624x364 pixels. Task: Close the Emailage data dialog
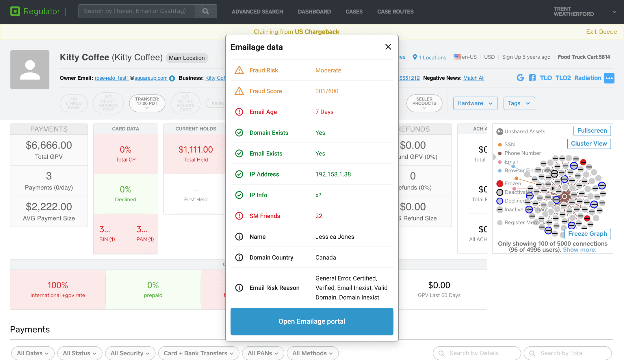pos(388,47)
